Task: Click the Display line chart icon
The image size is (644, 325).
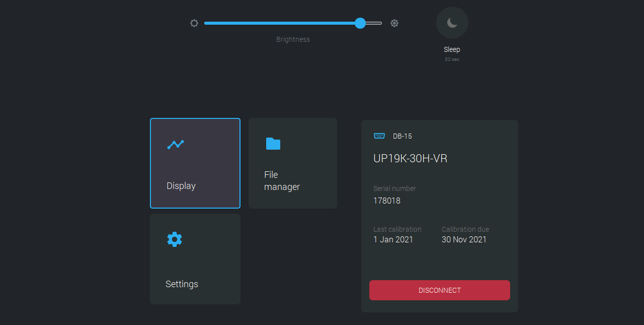Action: click(x=176, y=145)
